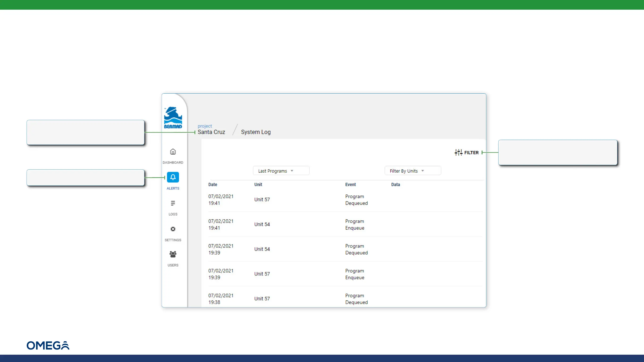The image size is (644, 362).
Task: Open the Dashboard home icon
Action: pos(173,152)
